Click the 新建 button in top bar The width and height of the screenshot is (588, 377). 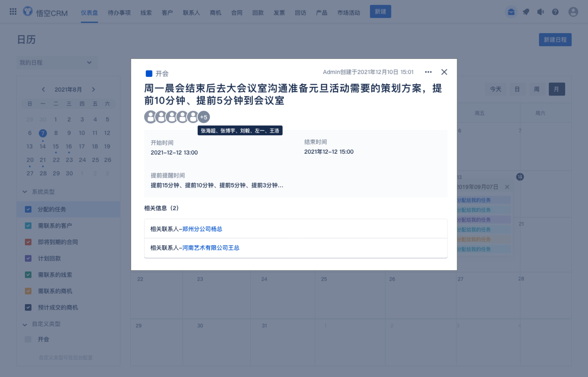click(x=380, y=11)
